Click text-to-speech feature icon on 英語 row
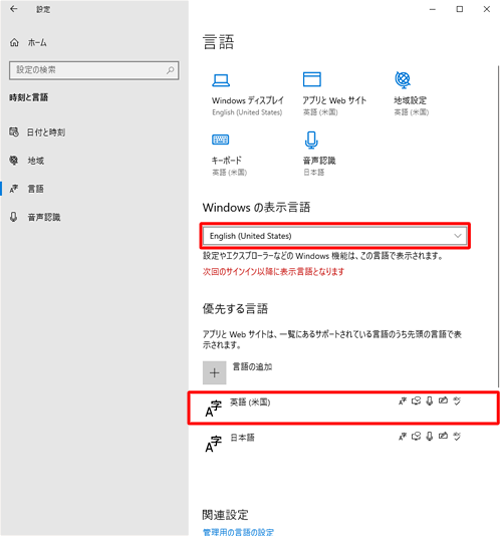This screenshot has width=500, height=536. coord(416,401)
